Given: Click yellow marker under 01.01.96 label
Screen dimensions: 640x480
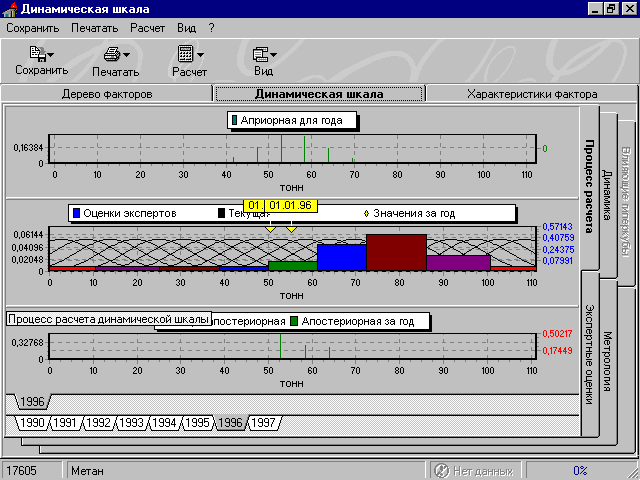Looking at the screenshot, I should coord(291,229).
